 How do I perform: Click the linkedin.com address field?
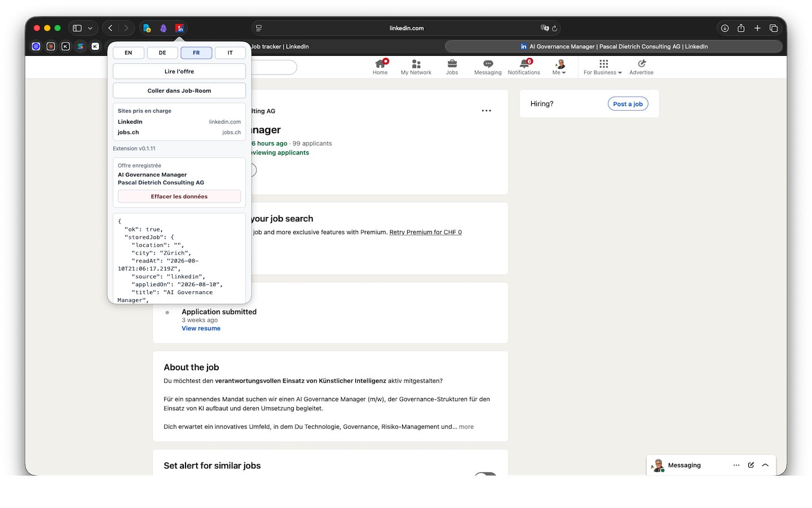coord(406,28)
